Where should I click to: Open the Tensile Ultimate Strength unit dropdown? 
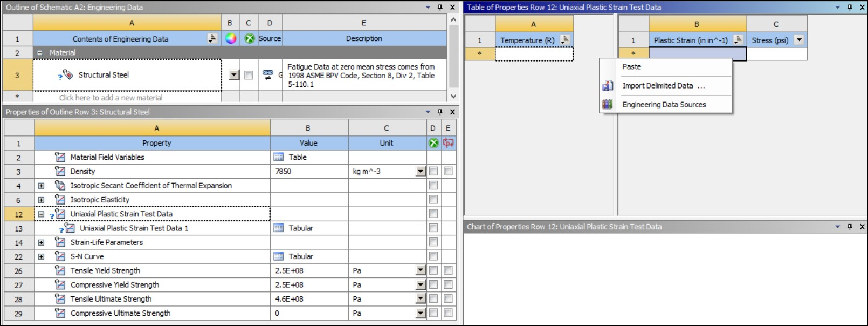421,299
